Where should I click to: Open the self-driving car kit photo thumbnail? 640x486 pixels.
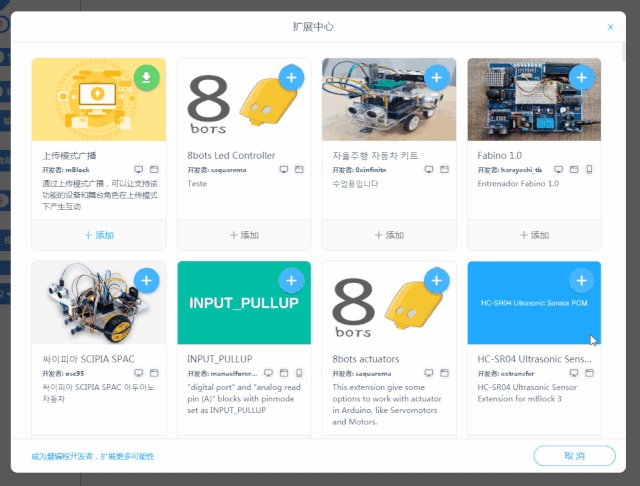tap(389, 100)
